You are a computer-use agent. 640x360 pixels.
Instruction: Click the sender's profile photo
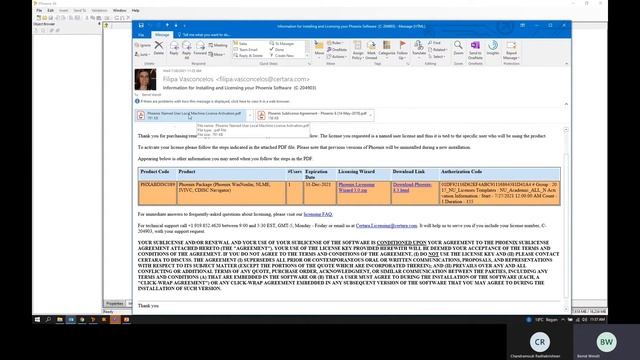[x=145, y=79]
